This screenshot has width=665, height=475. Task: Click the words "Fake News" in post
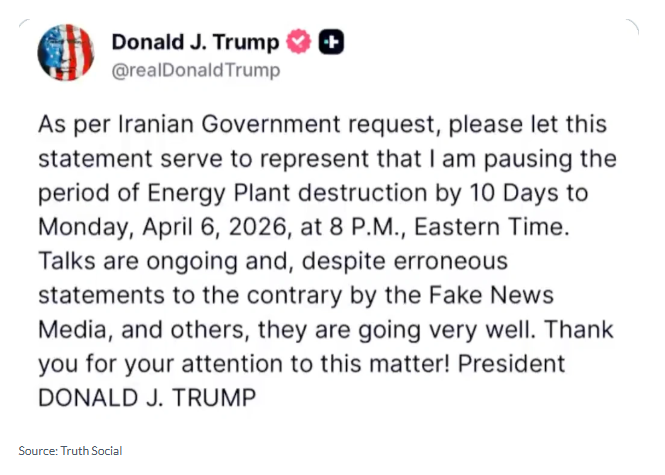pos(491,295)
